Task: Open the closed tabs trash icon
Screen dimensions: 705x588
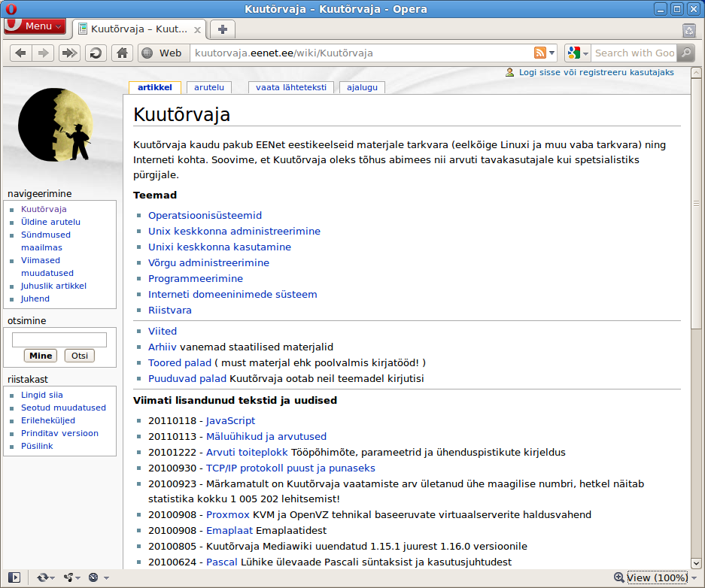Action: tap(688, 30)
